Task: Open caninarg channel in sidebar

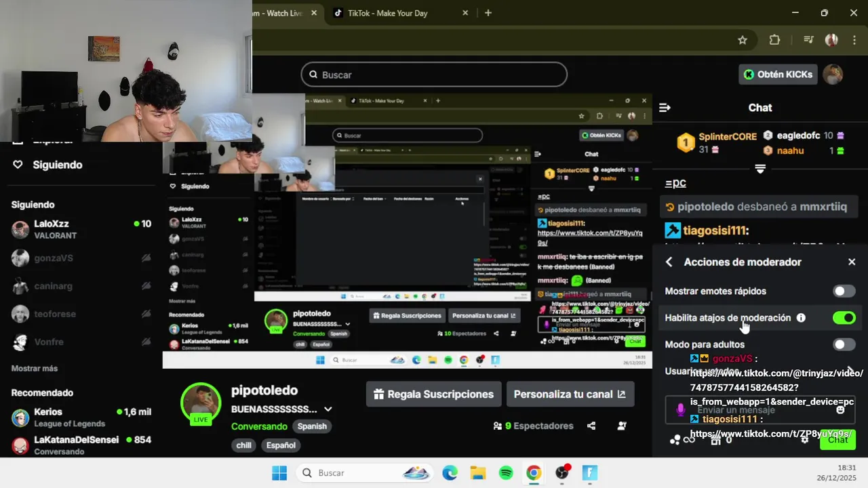Action: [81, 286]
